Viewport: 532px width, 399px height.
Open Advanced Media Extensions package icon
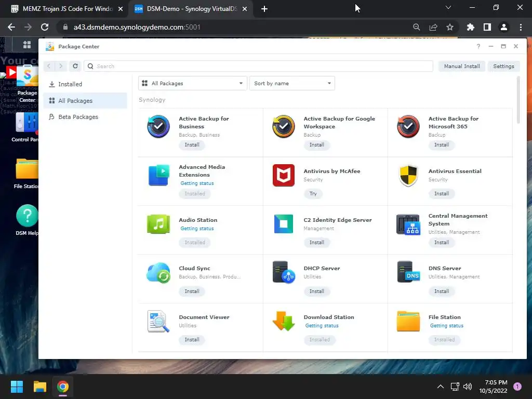coord(158,176)
